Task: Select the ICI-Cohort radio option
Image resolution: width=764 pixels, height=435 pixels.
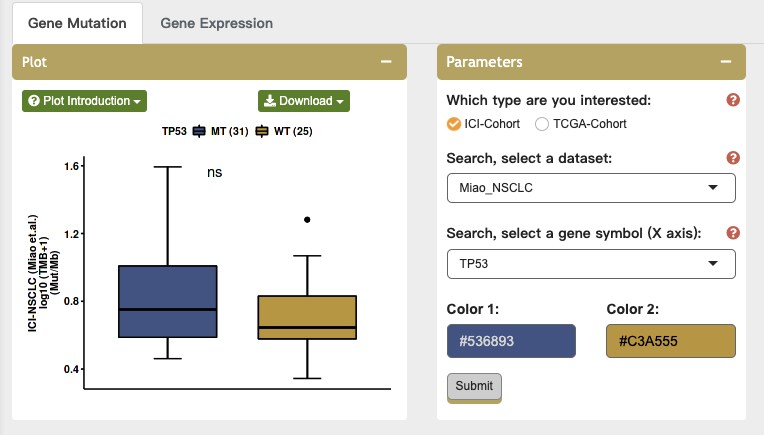Action: 454,124
